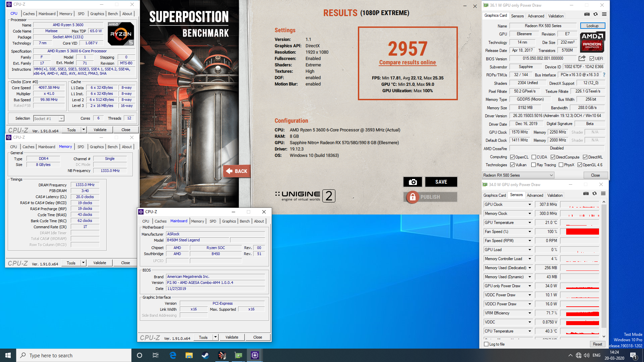This screenshot has height=362, width=644.
Task: Open Sensors tab in top GPU-Z window
Action: point(517,16)
